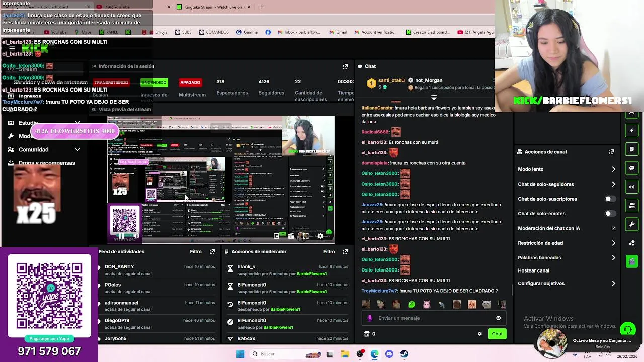Click the broadcast signal sidebar icon
This screenshot has width=644, height=362.
coord(632,187)
